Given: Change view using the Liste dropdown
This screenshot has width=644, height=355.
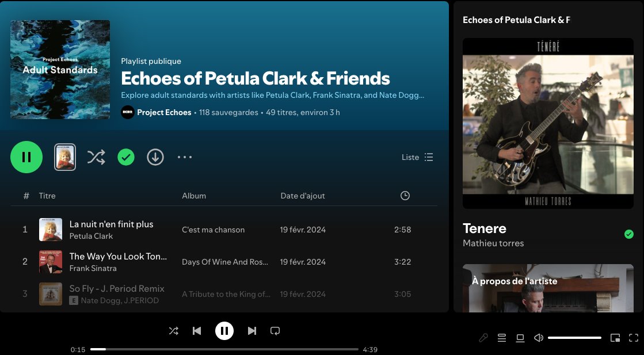Looking at the screenshot, I should (417, 157).
